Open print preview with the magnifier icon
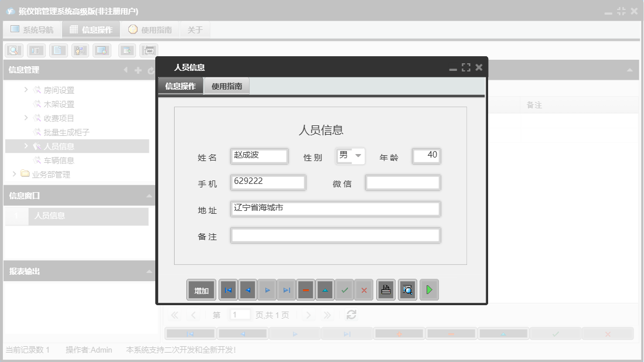Screen dimensions: 644x362 (407, 289)
